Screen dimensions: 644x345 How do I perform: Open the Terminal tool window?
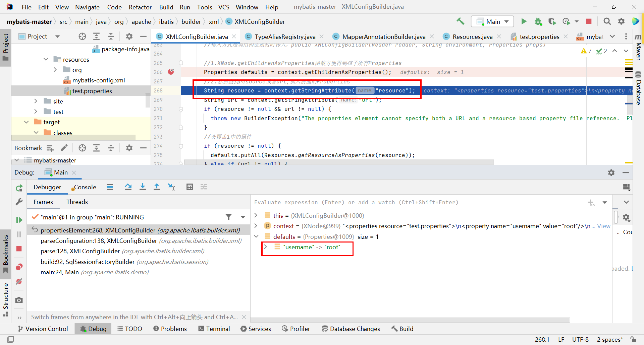[x=214, y=329]
